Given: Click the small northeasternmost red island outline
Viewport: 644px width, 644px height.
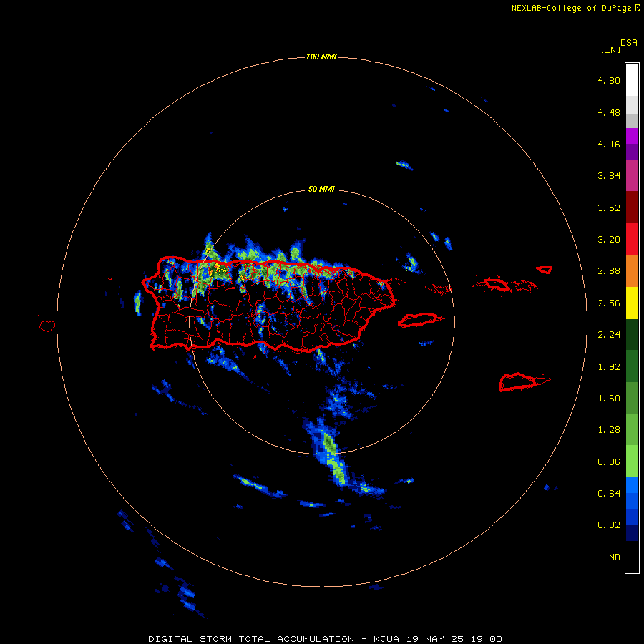Looking at the screenshot, I should pyautogui.click(x=545, y=270).
